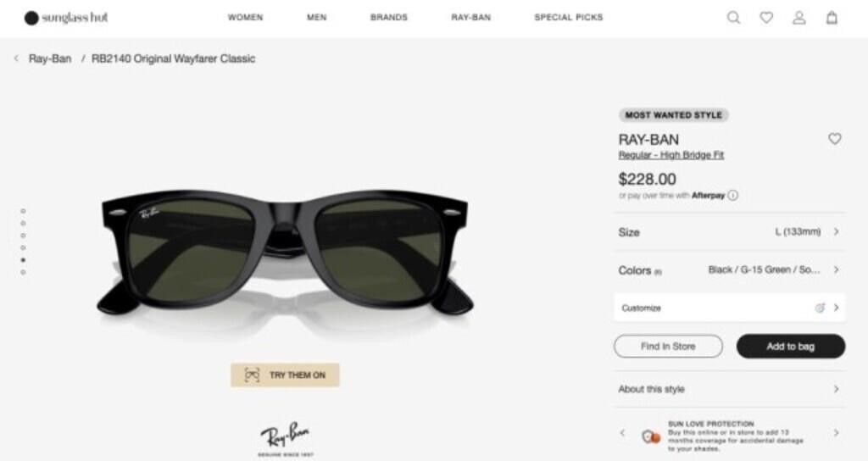The image size is (868, 461).
Task: Click the Find in Store button
Action: 668,347
